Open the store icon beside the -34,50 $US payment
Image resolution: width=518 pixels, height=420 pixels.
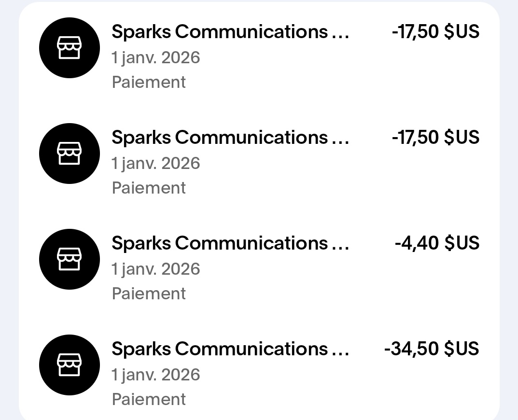pos(69,365)
